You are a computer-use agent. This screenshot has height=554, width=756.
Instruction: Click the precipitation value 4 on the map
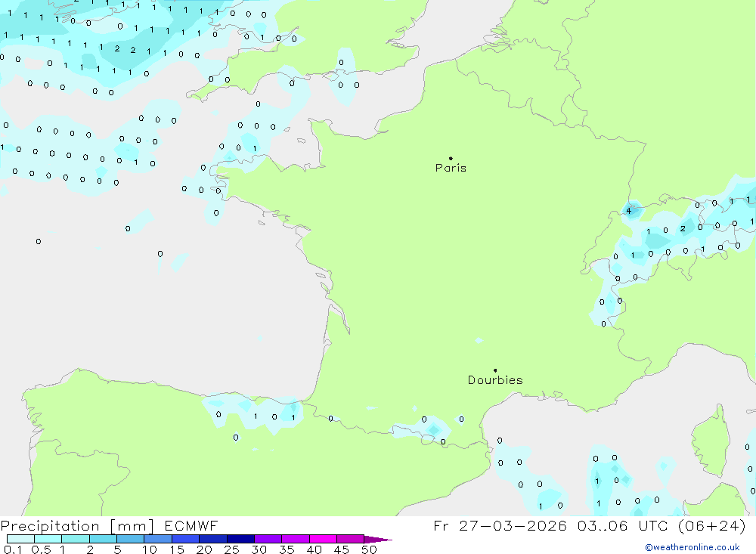(x=628, y=211)
